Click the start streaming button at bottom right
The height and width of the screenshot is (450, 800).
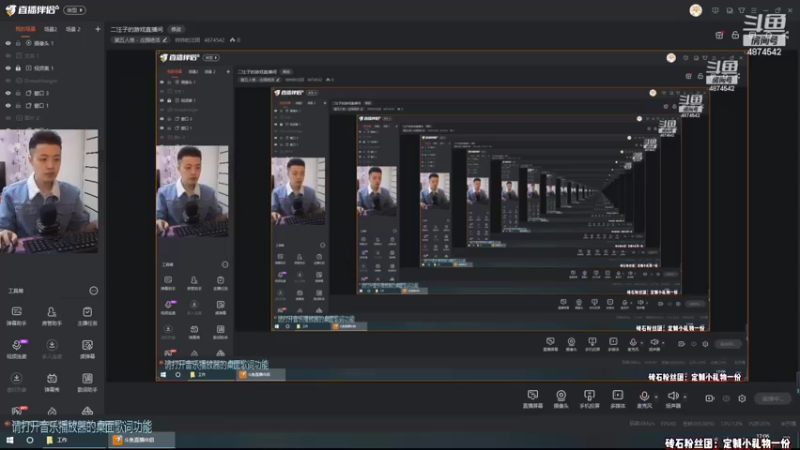coord(772,398)
